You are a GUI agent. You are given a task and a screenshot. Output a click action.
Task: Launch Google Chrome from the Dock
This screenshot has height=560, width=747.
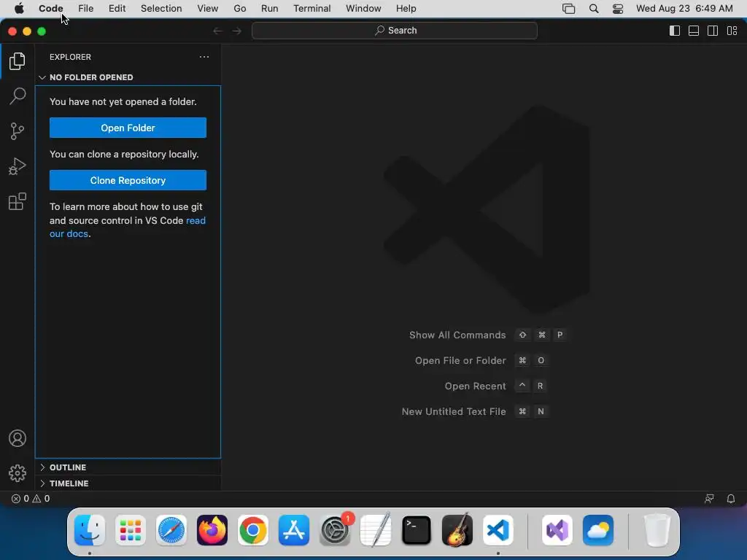coord(253,530)
